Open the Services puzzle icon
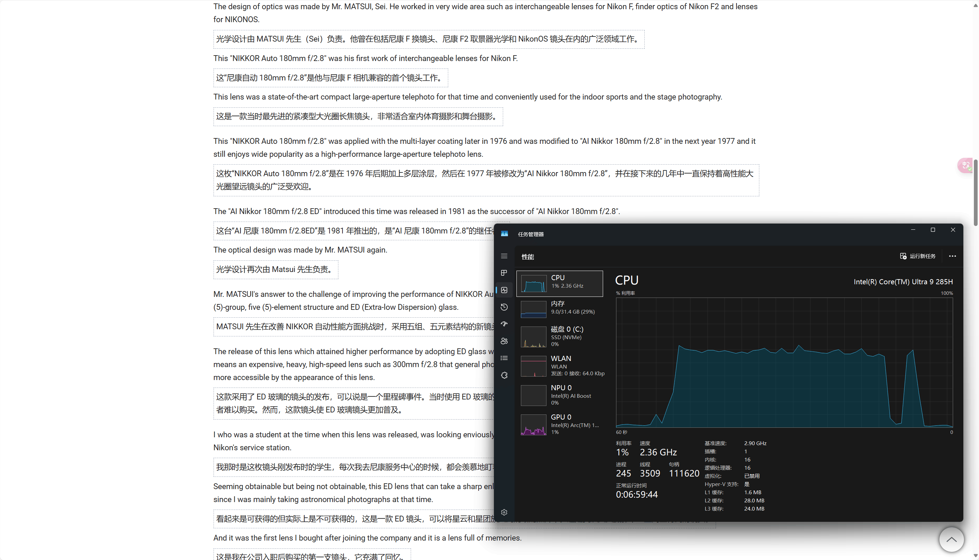The height and width of the screenshot is (560, 979). 504,375
